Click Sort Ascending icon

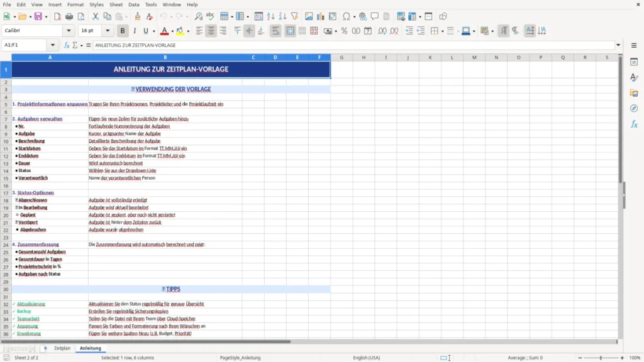coord(270,16)
